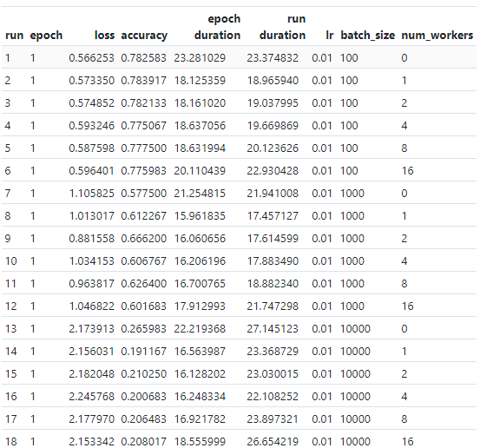Select accuracy value 0.775067
Viewport: 480px width, 448px height.
[143, 126]
